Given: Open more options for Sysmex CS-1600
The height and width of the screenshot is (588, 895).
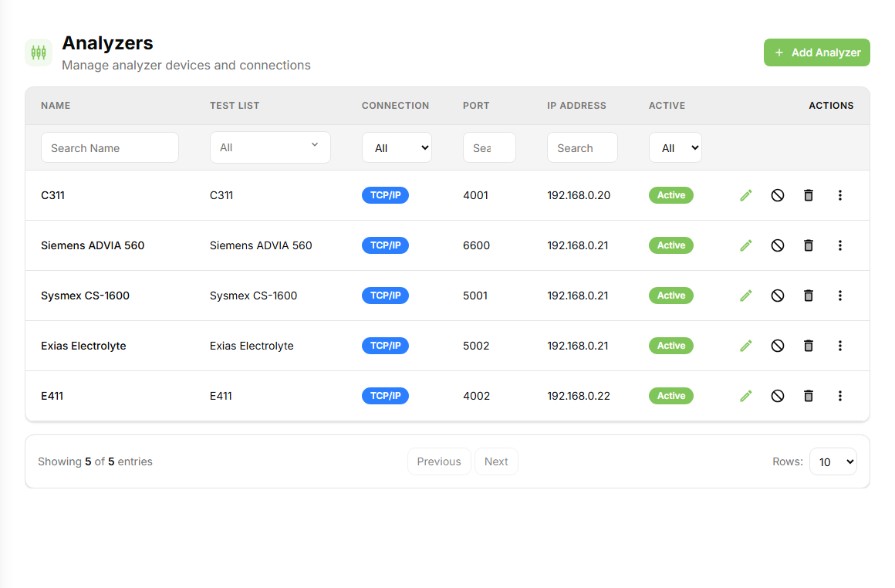Looking at the screenshot, I should (x=839, y=296).
